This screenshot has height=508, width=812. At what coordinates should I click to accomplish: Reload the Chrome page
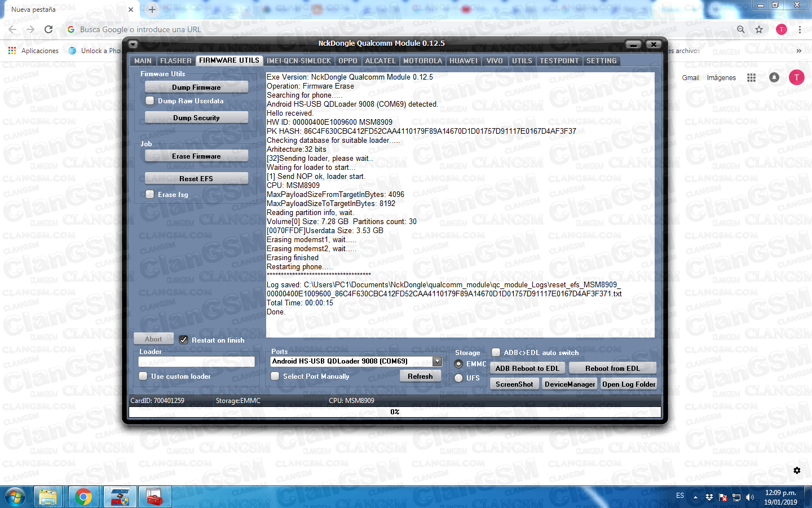pyautogui.click(x=48, y=29)
